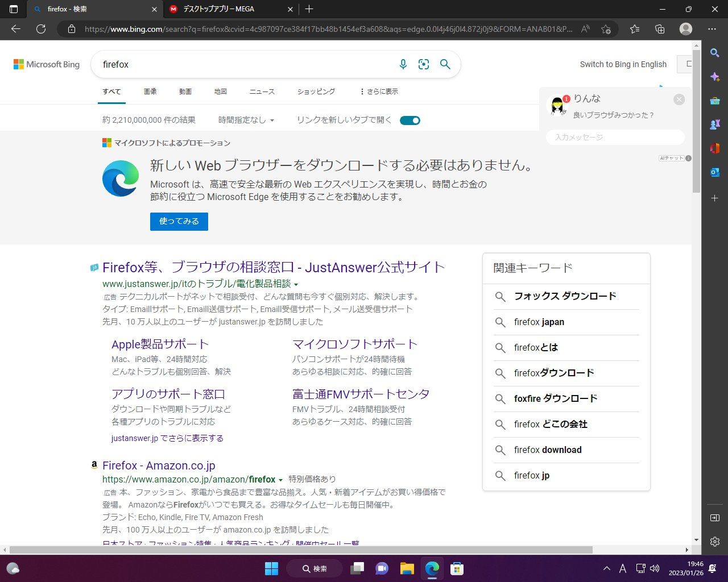
Task: Start read aloud from address bar
Action: (585, 29)
